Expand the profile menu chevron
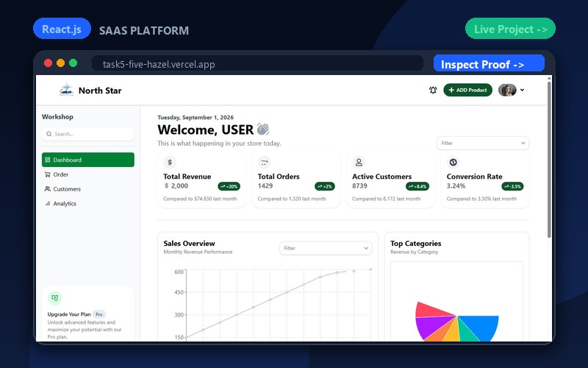 (x=523, y=90)
